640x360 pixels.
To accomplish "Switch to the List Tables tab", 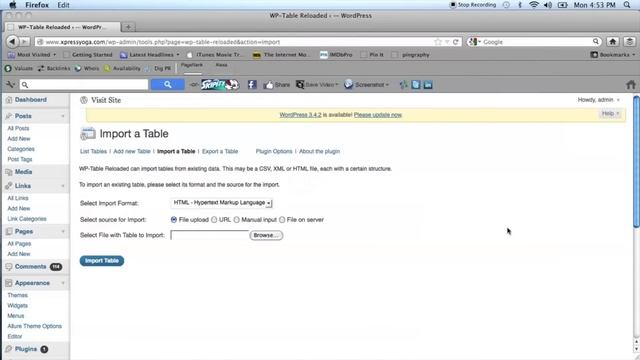I will point(93,151).
